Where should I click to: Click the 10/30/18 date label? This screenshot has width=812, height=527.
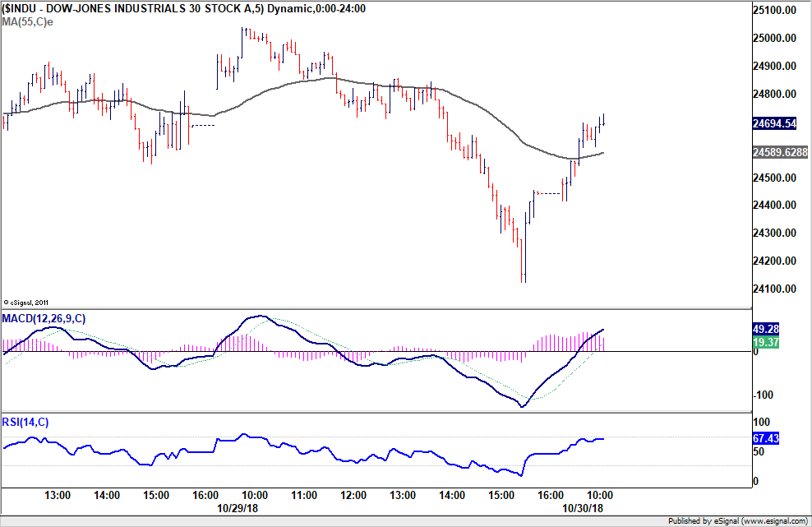point(583,508)
